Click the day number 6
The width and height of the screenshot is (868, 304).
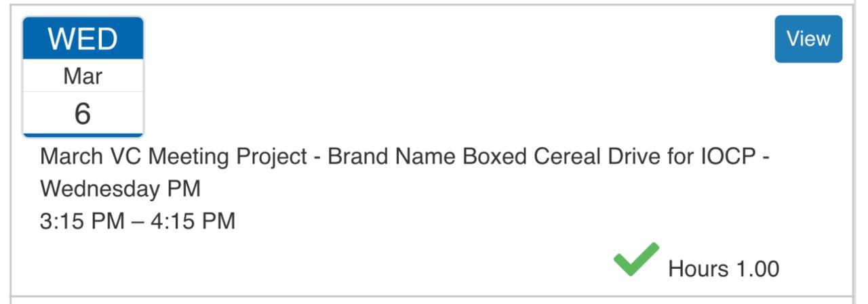(83, 113)
